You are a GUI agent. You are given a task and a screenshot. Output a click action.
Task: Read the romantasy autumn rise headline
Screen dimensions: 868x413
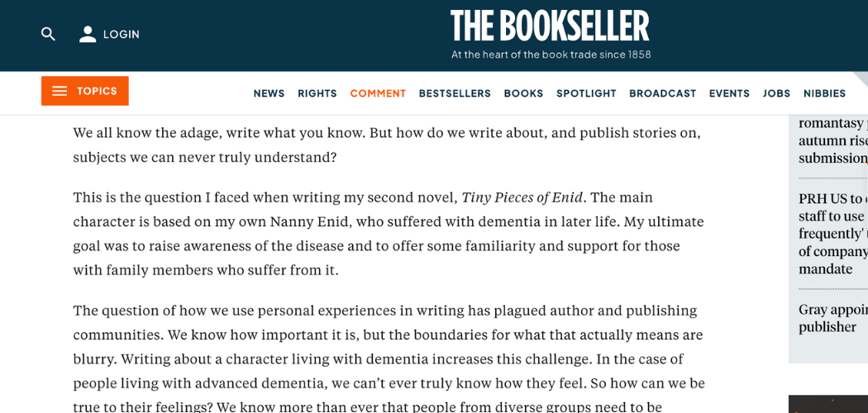tap(832, 140)
